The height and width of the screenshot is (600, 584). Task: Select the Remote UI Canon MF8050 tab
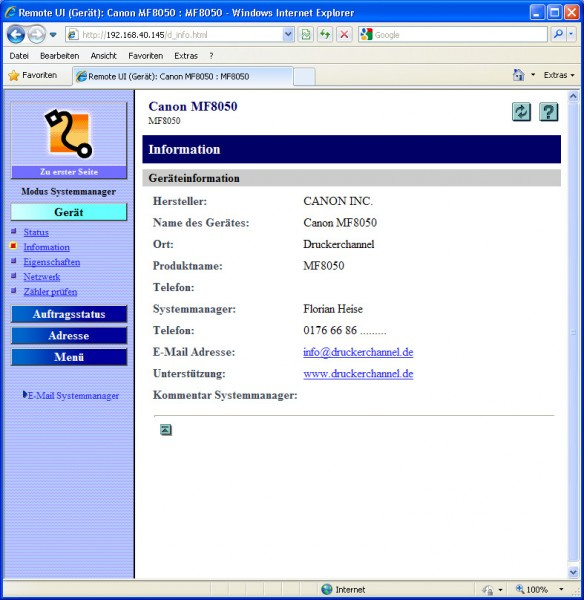[183, 76]
